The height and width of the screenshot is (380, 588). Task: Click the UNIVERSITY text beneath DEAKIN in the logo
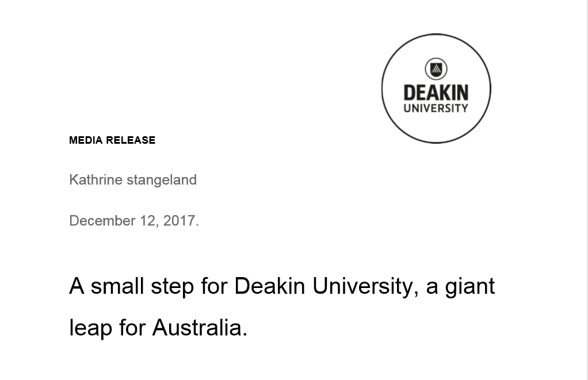[436, 108]
